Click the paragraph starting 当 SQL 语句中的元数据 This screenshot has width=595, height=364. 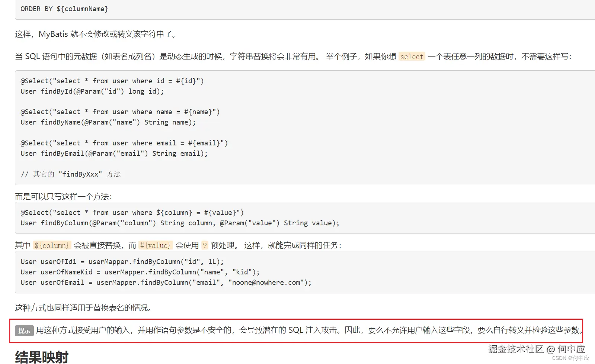click(293, 57)
